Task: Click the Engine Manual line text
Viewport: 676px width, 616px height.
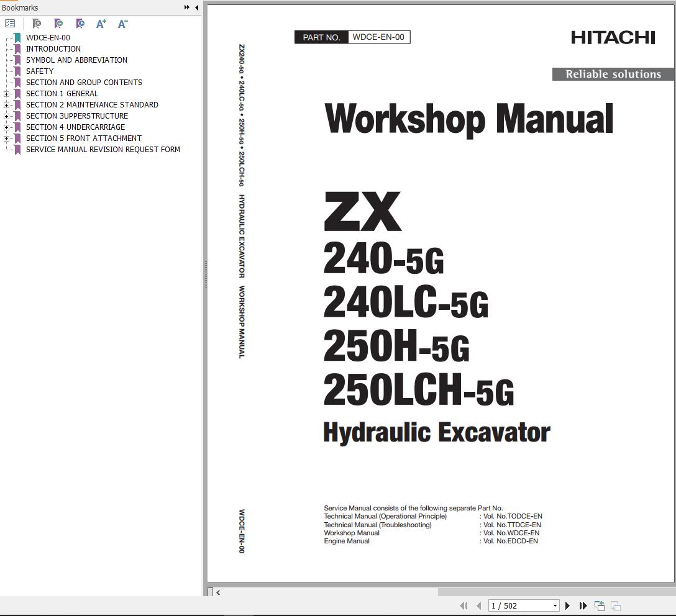Action: tap(347, 541)
